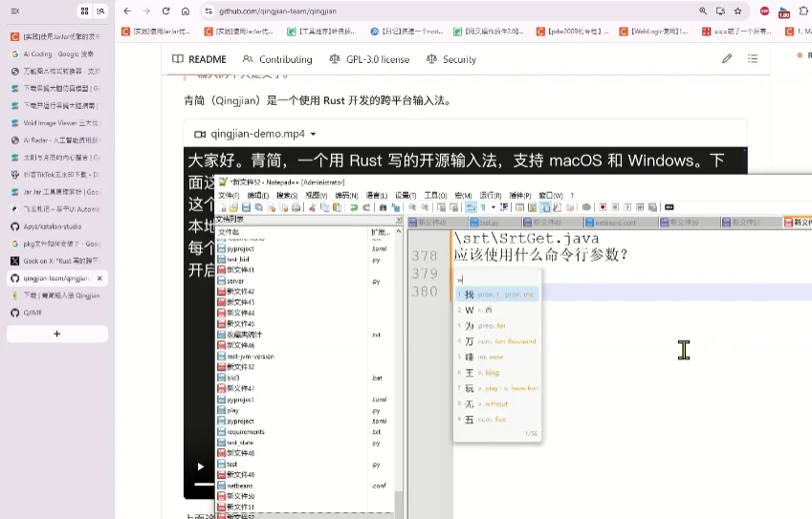Choose candidate 王 king in popup
Image resolution: width=812 pixels, height=519 pixels.
[x=497, y=373]
